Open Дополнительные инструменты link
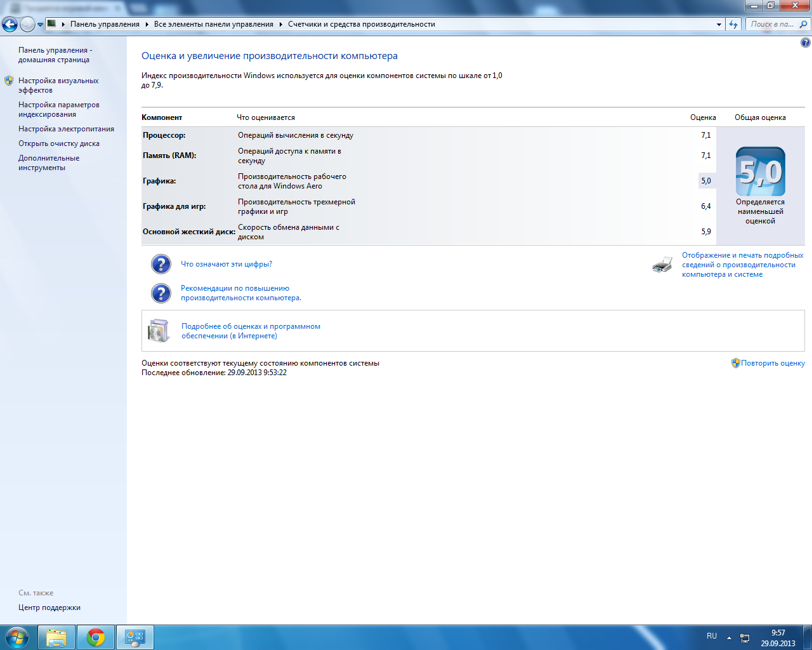The width and height of the screenshot is (812, 650). tap(49, 162)
